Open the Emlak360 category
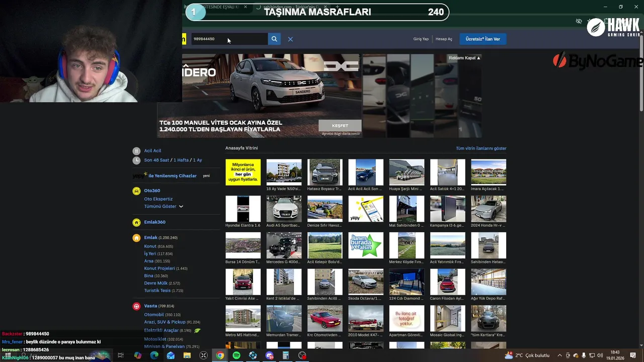This screenshot has height=362, width=644. tap(154, 222)
